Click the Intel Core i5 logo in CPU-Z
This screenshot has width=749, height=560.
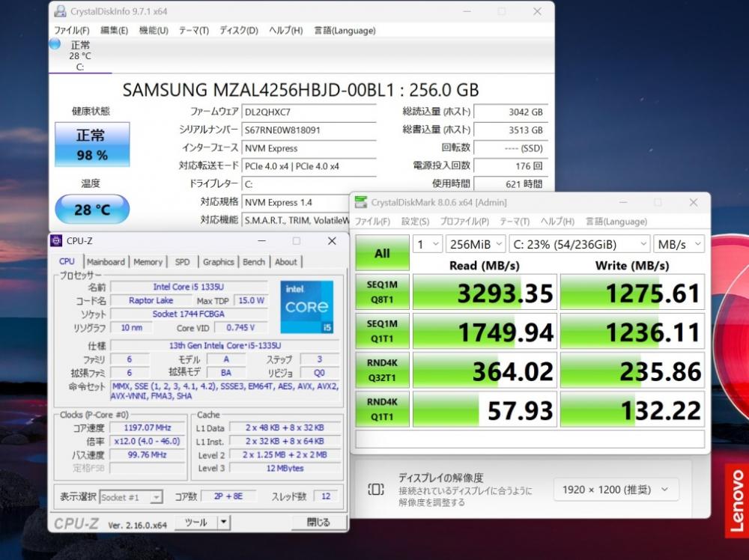click(x=306, y=307)
